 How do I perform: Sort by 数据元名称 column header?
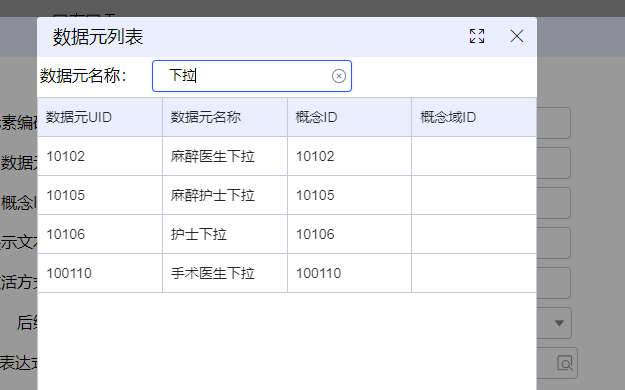[x=225, y=117]
